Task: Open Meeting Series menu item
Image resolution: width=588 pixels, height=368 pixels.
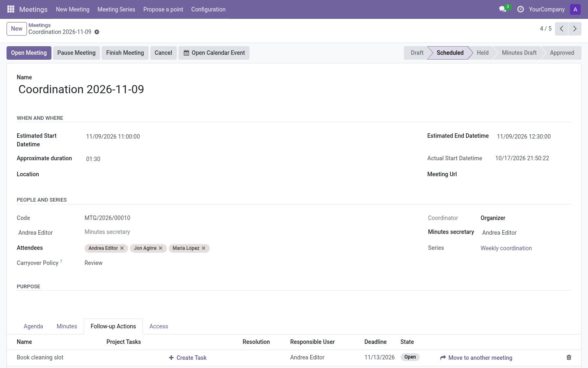Action: coord(116,9)
